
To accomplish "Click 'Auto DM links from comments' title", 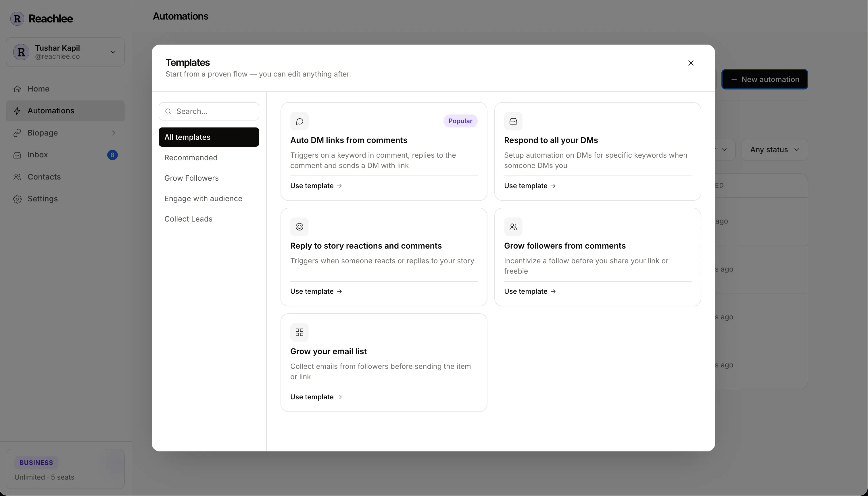I will [x=348, y=140].
